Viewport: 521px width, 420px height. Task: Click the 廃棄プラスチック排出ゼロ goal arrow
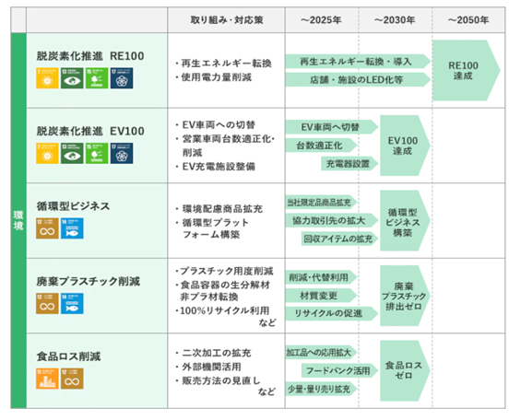pyautogui.click(x=405, y=296)
